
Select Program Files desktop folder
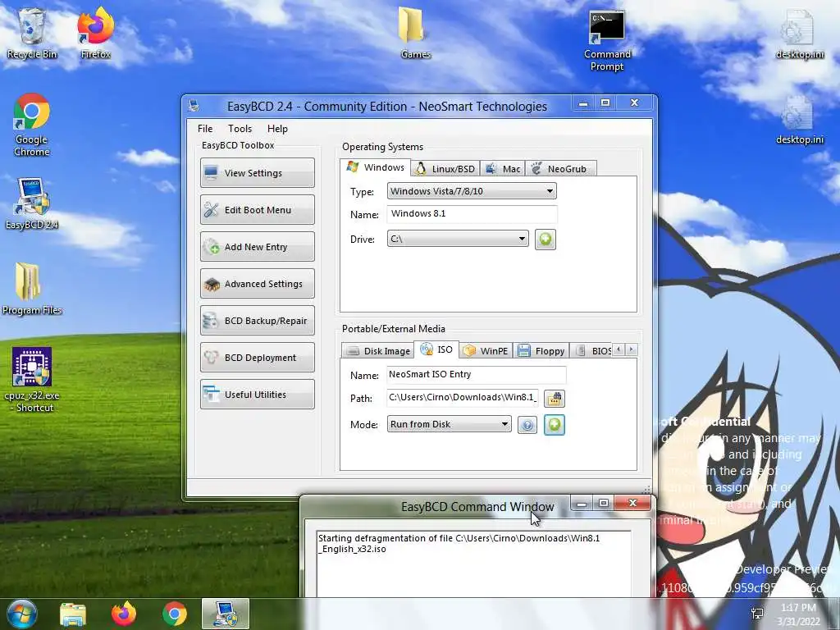[x=32, y=289]
